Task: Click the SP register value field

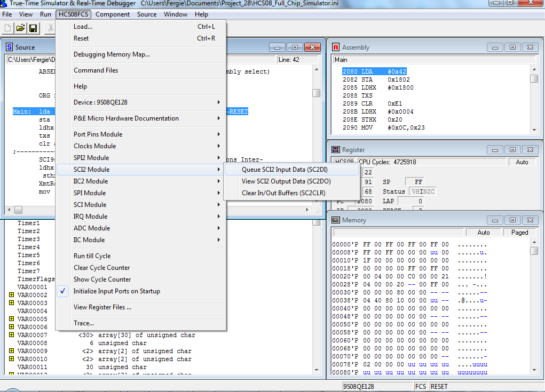Action: pos(414,182)
